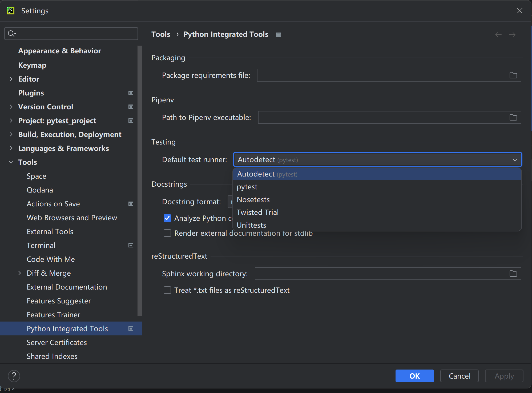Check Treat *.txt files as reStructuredText
Viewport: 532px width, 393px height.
[x=167, y=290]
